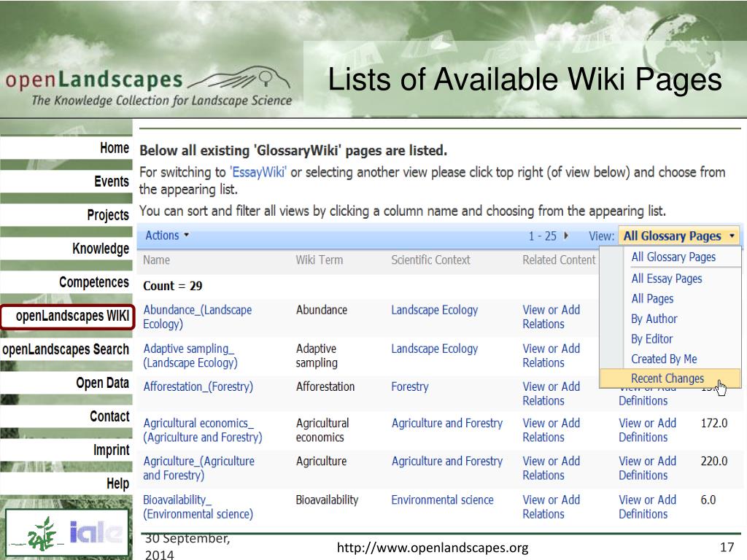Sort by the Name column header
Image resolution: width=747 pixels, height=560 pixels.
(156, 260)
